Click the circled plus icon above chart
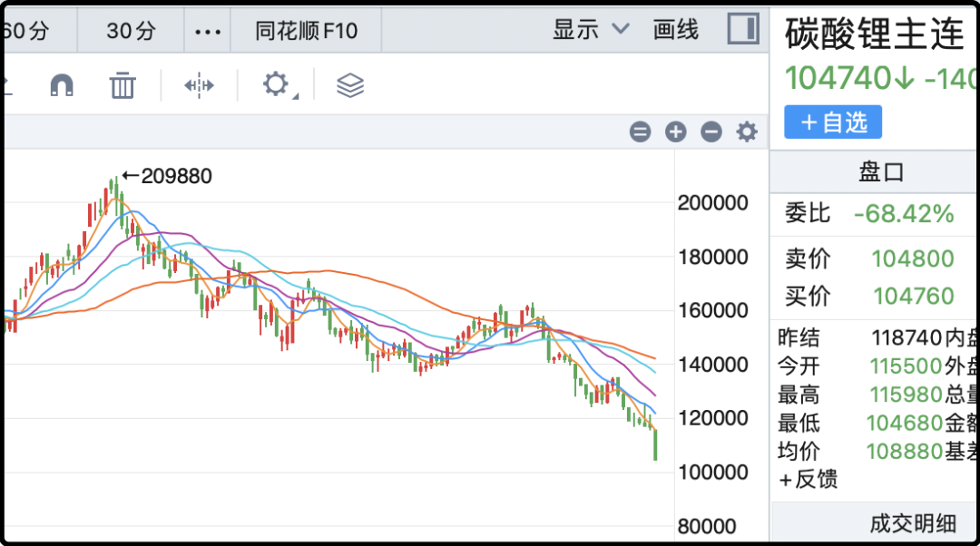The image size is (980, 546). (676, 132)
